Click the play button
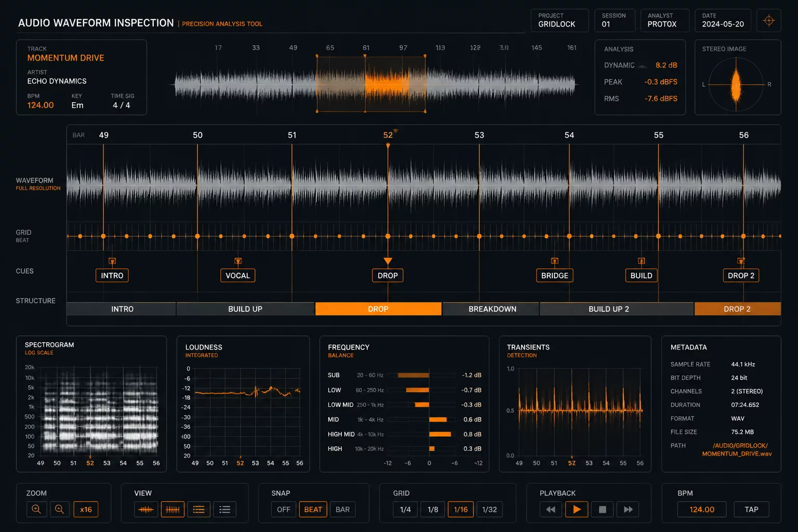 pos(577,509)
